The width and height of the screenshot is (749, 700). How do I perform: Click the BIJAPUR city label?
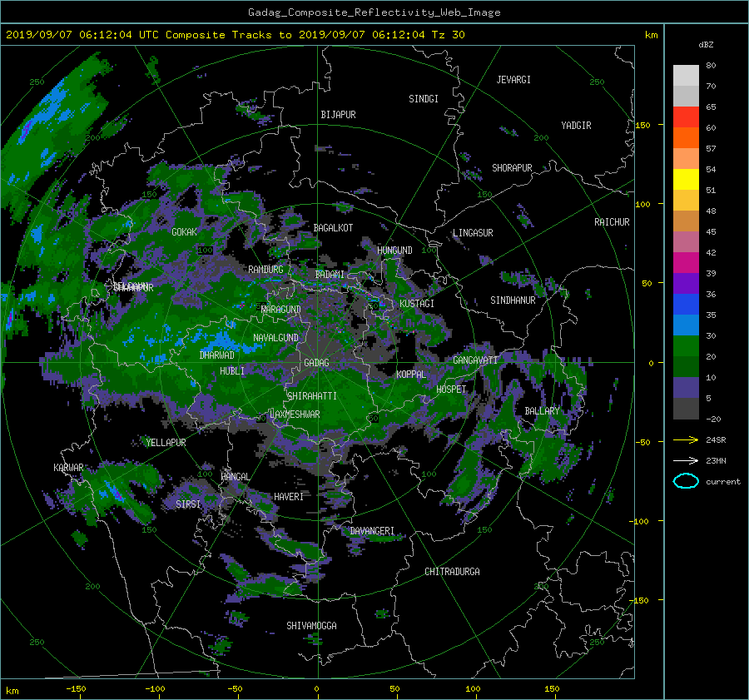click(338, 115)
